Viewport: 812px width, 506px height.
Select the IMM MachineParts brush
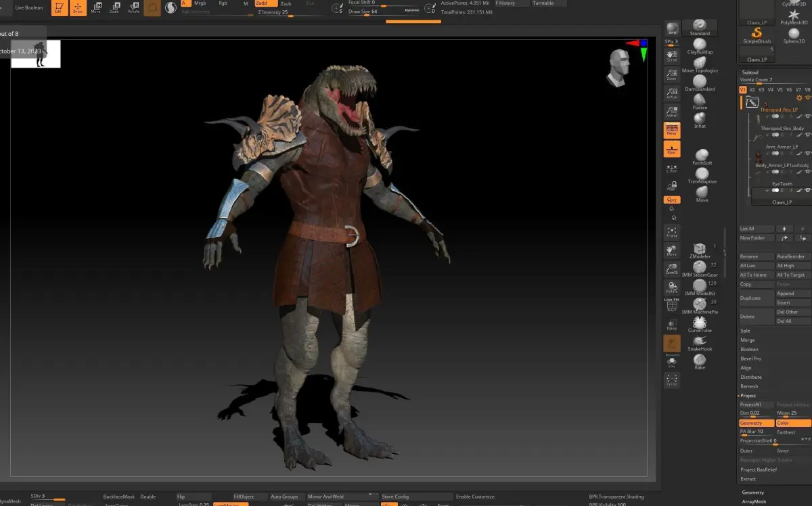point(700,306)
